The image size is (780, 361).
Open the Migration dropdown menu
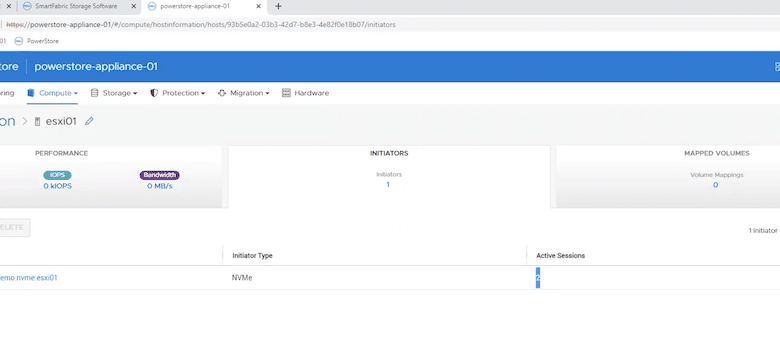244,93
